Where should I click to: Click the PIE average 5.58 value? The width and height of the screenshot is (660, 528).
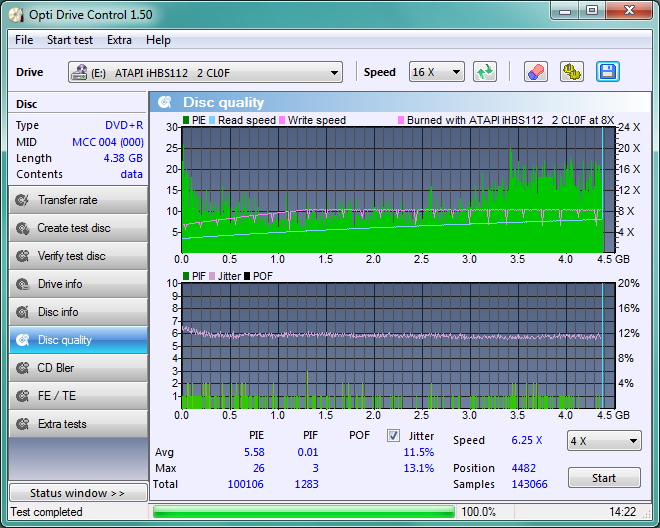pyautogui.click(x=254, y=452)
